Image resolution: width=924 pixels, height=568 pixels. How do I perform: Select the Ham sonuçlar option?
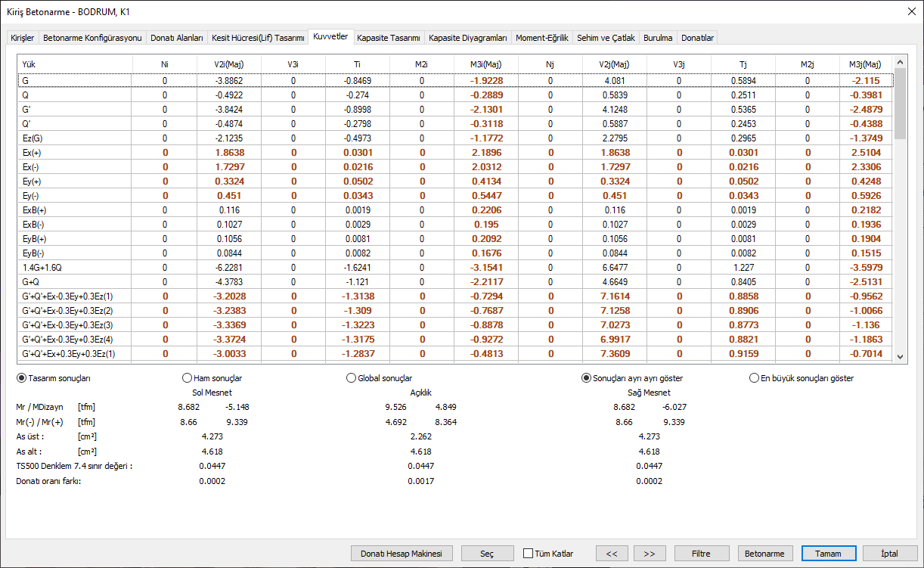(x=188, y=378)
